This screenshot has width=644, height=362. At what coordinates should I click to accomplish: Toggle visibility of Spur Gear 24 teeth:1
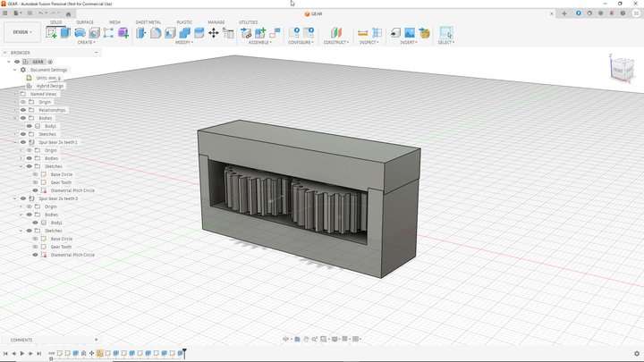pos(21,142)
